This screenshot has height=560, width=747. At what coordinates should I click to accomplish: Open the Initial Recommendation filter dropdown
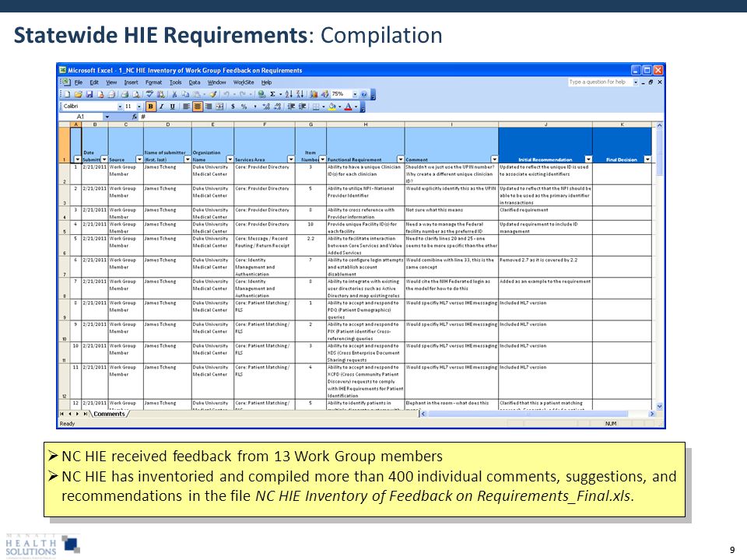click(588, 159)
